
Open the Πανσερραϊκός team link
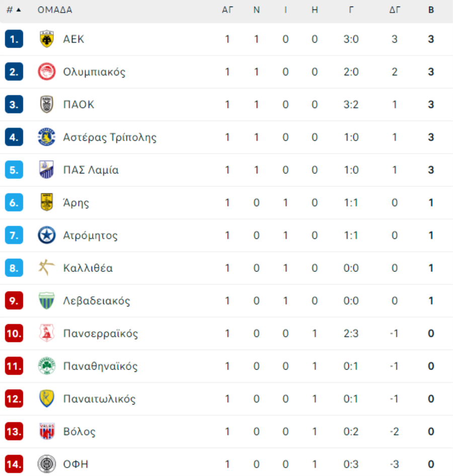coord(101,333)
